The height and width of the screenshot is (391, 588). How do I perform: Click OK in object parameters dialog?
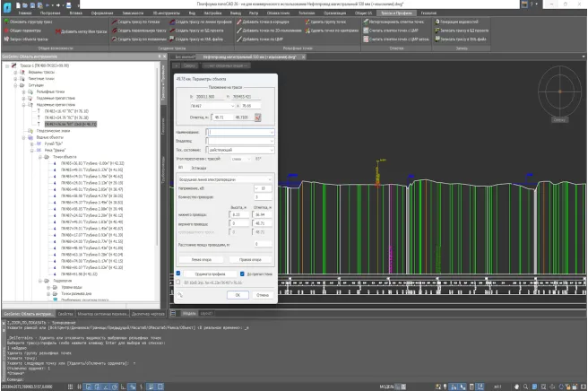[x=237, y=293]
